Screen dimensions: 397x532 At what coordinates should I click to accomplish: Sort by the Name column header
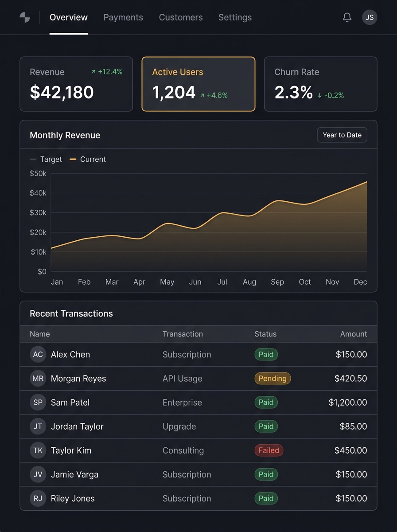click(40, 334)
